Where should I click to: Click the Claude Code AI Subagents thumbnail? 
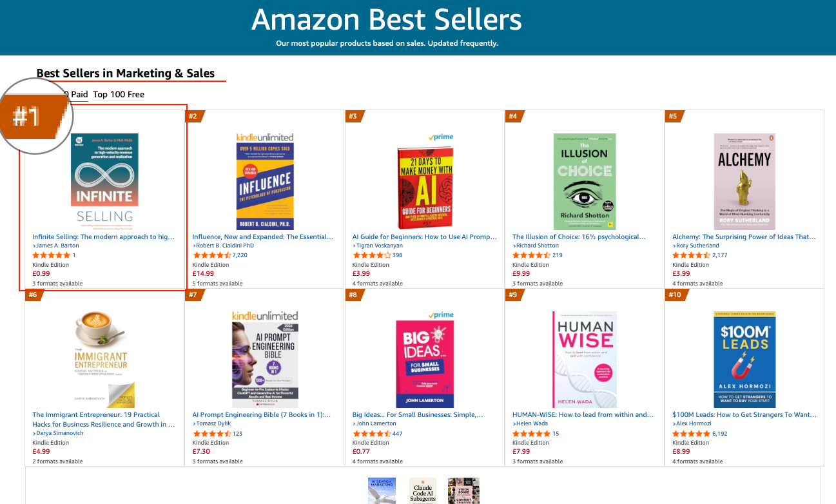coord(423,490)
